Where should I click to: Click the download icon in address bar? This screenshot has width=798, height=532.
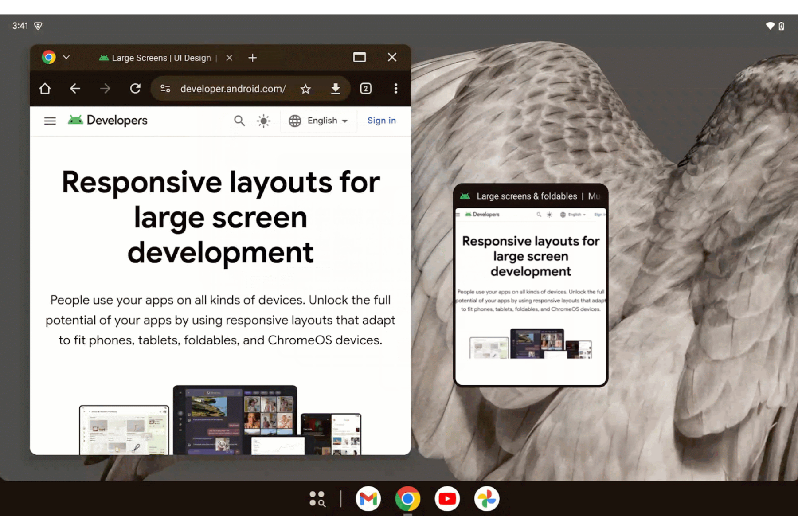(x=336, y=89)
